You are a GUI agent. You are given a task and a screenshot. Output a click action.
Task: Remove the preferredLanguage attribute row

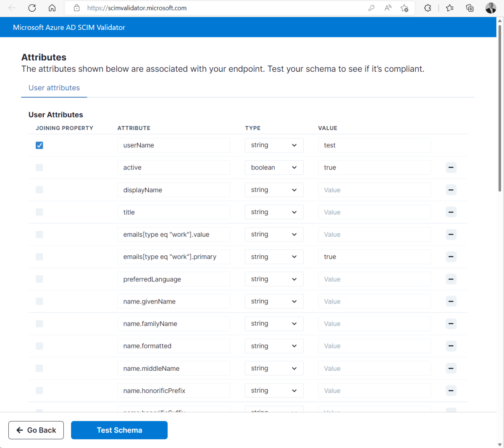451,279
